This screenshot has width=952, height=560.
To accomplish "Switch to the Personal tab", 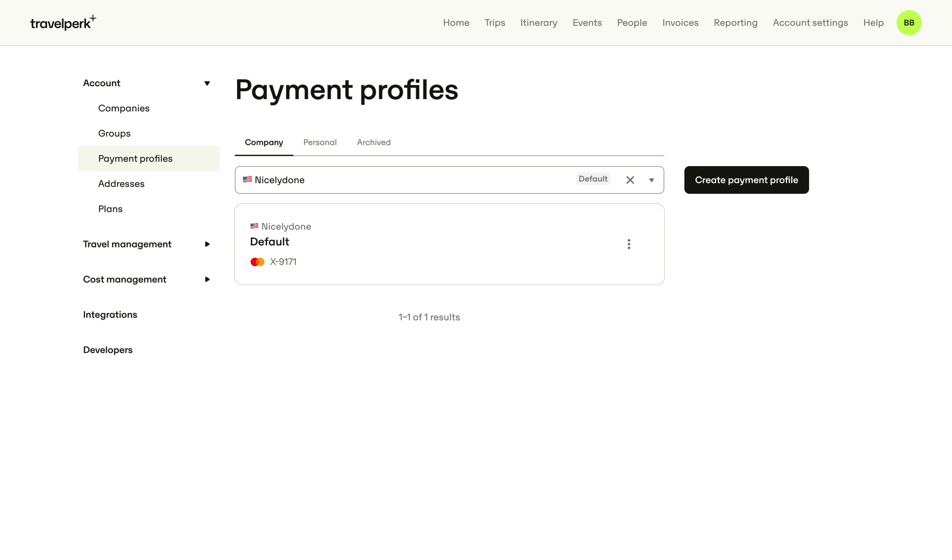I will [x=320, y=142].
